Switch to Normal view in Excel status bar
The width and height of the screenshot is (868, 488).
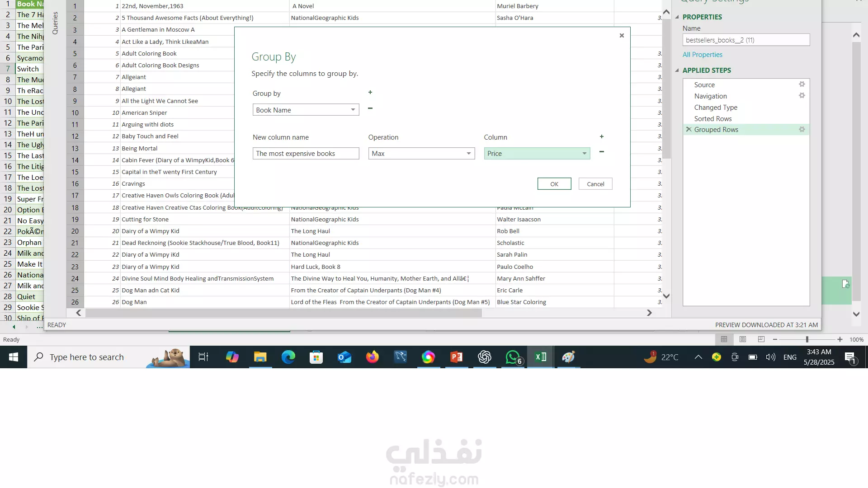pyautogui.click(x=724, y=339)
